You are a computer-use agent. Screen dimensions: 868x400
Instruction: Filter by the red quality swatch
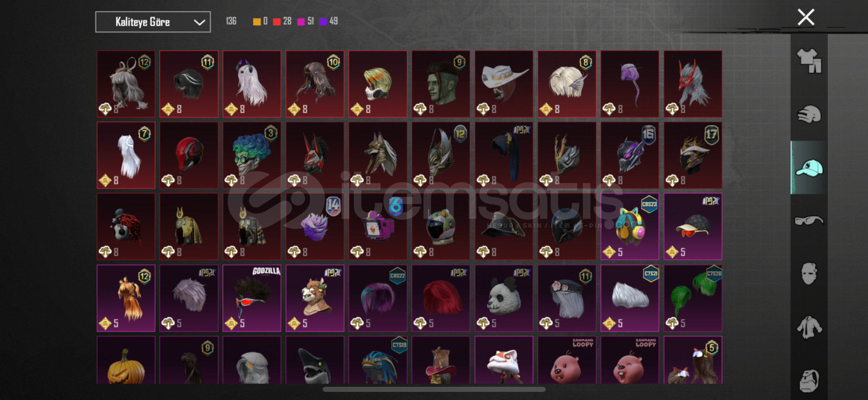(277, 22)
